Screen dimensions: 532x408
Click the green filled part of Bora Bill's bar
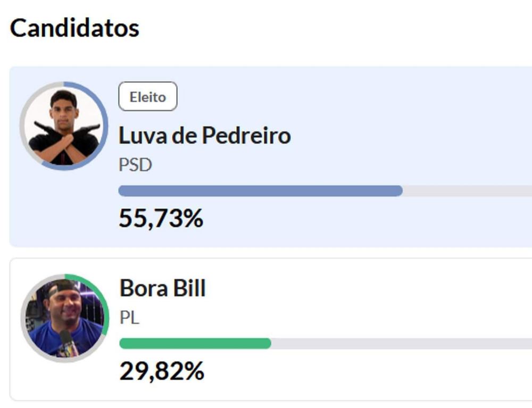tap(195, 344)
